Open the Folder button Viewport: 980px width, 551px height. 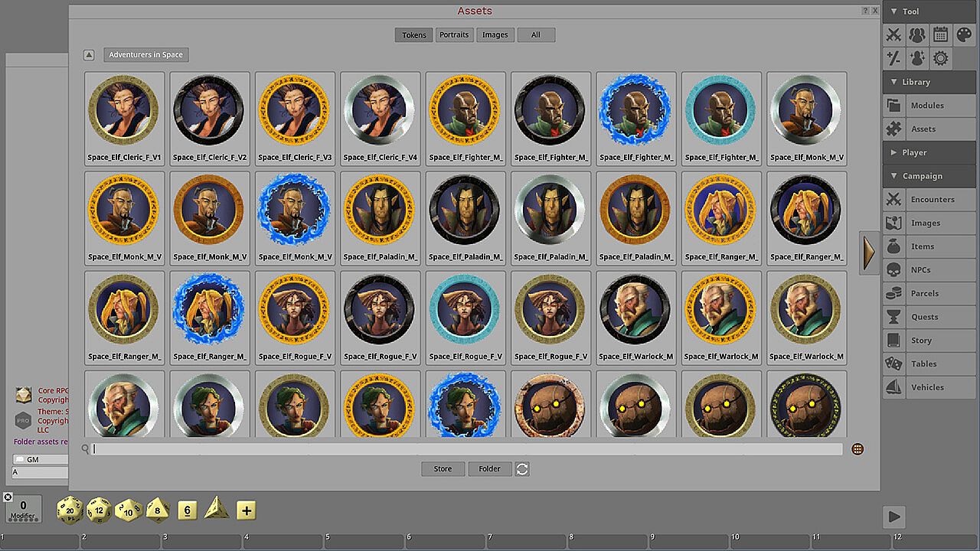pos(490,469)
